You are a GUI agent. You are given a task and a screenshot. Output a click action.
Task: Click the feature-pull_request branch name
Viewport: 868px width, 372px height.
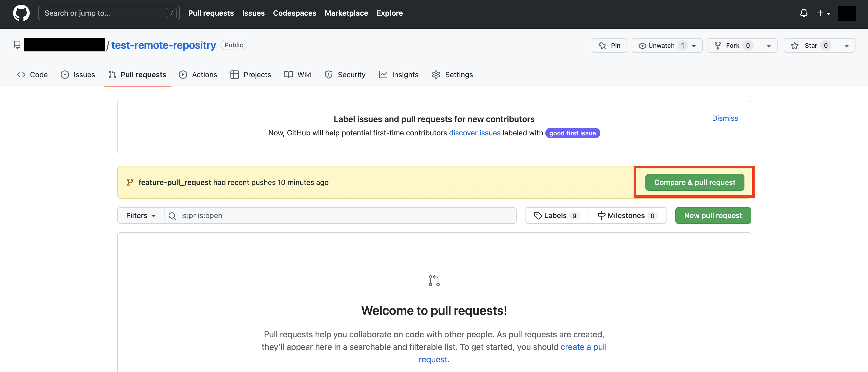tap(175, 182)
